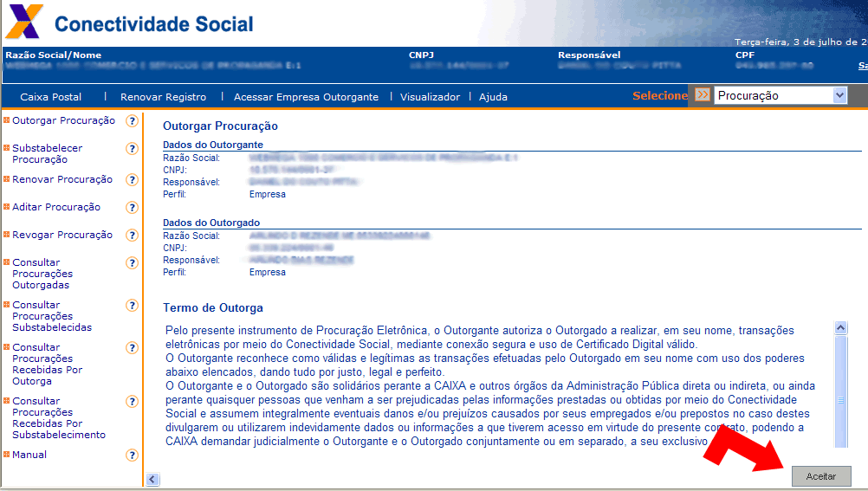Image resolution: width=868 pixels, height=491 pixels.
Task: Open the Ajuda menu item
Action: click(493, 97)
